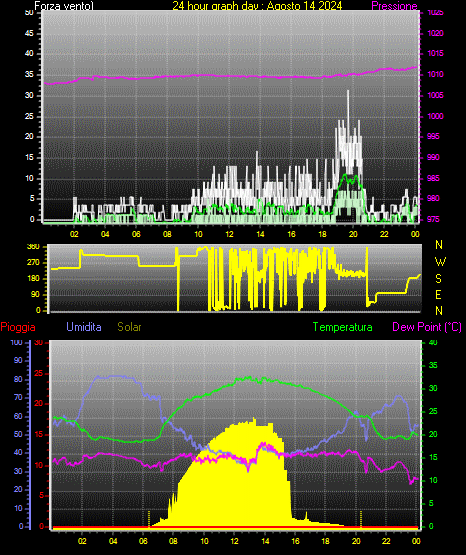Click the 1010 pressure axis value
466x555 pixels.
[435, 74]
